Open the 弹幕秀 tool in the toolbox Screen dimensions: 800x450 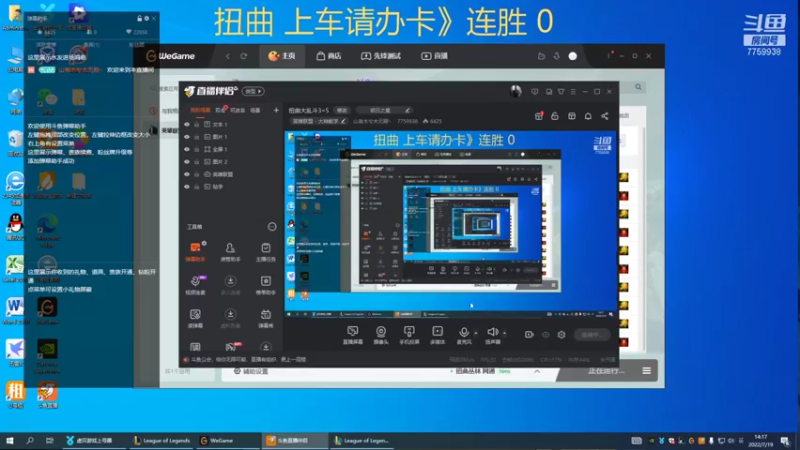[x=265, y=318]
